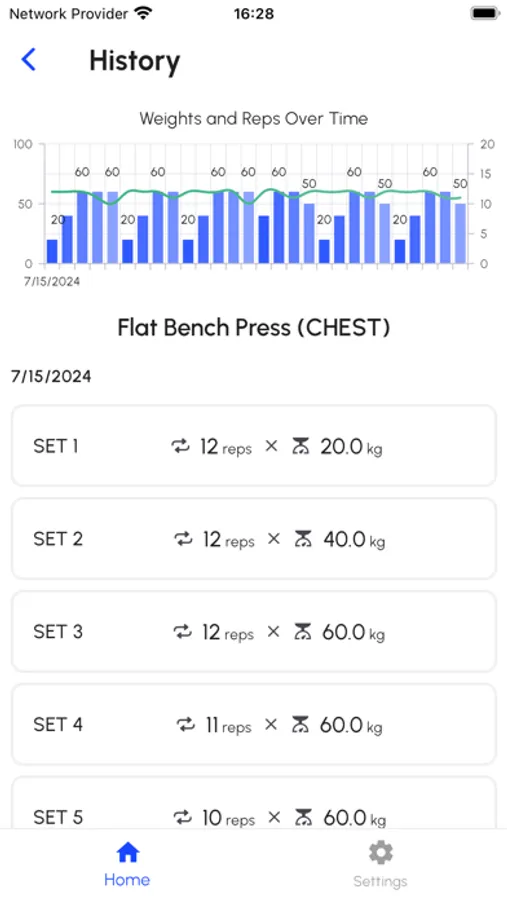Tap the Flat Bench Press (CHEST) title
The image size is (507, 900).
coord(254,328)
